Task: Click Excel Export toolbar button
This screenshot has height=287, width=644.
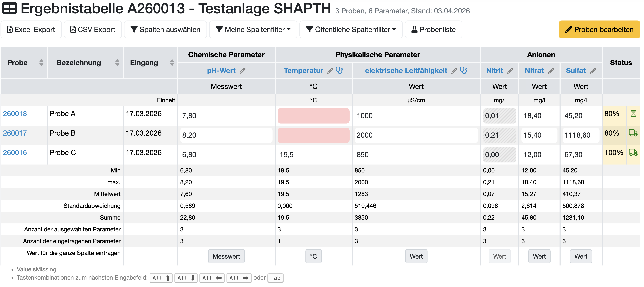Action: point(31,29)
